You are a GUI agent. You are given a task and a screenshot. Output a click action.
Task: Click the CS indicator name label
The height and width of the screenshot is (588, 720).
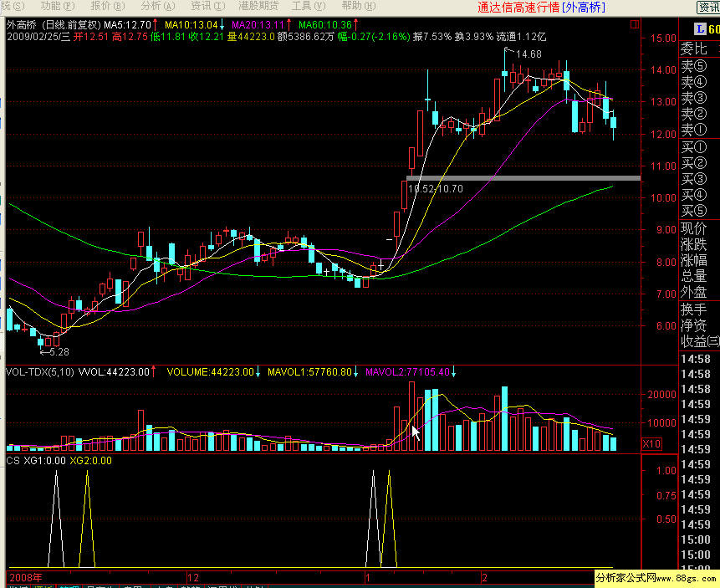pos(13,460)
